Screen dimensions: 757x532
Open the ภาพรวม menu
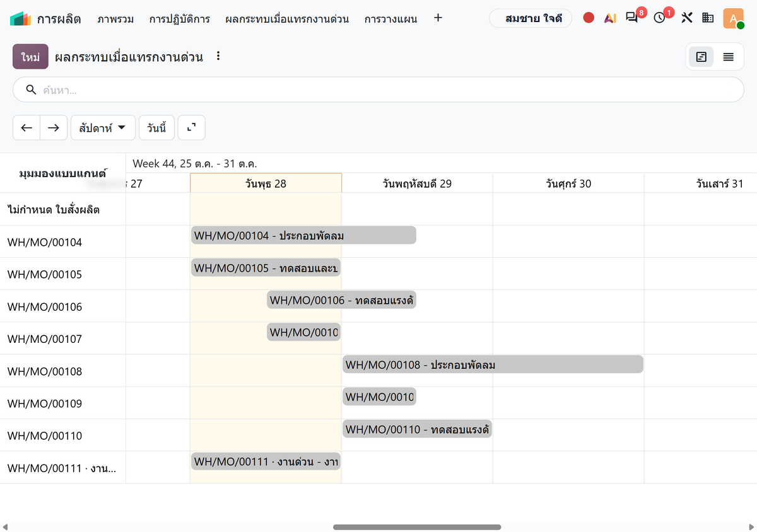pyautogui.click(x=115, y=18)
